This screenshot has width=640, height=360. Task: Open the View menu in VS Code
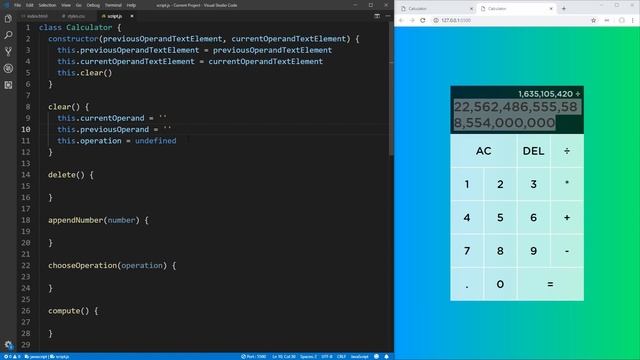coord(66,5)
